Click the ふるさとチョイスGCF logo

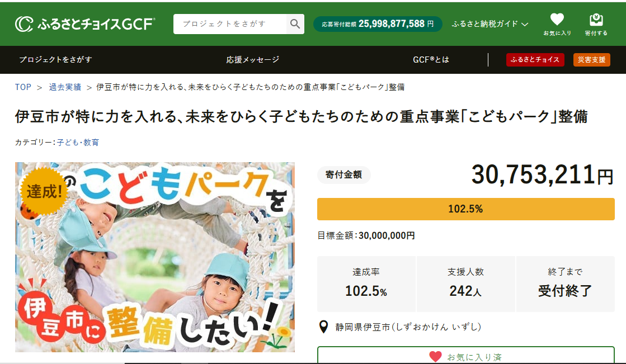coord(85,24)
